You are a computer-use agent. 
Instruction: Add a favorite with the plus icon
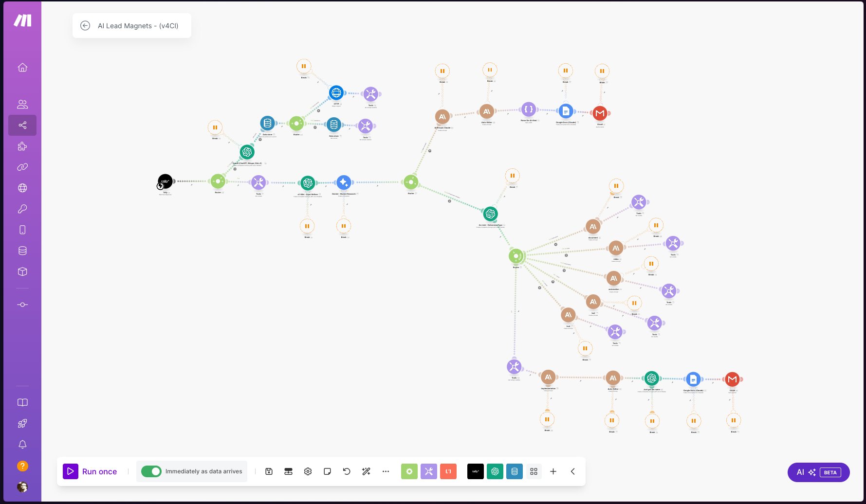pyautogui.click(x=553, y=471)
